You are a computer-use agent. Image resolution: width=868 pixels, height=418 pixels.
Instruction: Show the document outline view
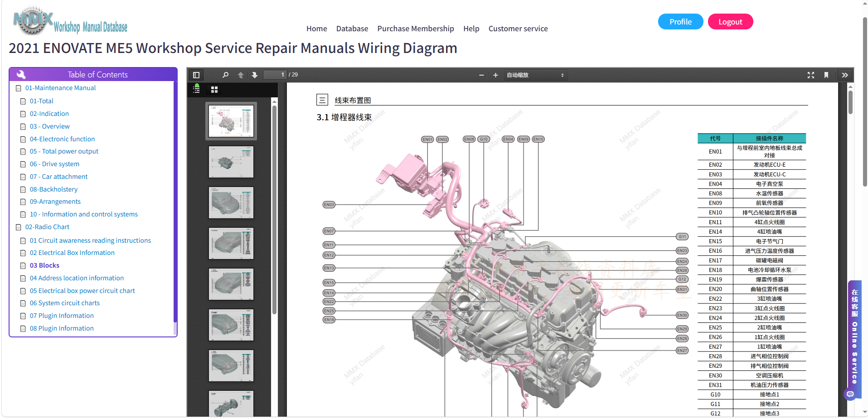197,89
